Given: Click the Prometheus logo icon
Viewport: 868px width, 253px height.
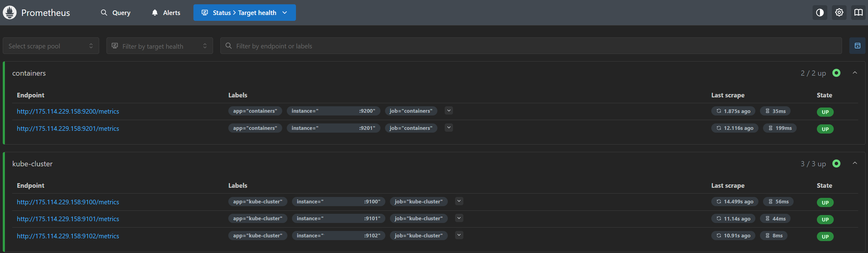Looking at the screenshot, I should tap(10, 13).
